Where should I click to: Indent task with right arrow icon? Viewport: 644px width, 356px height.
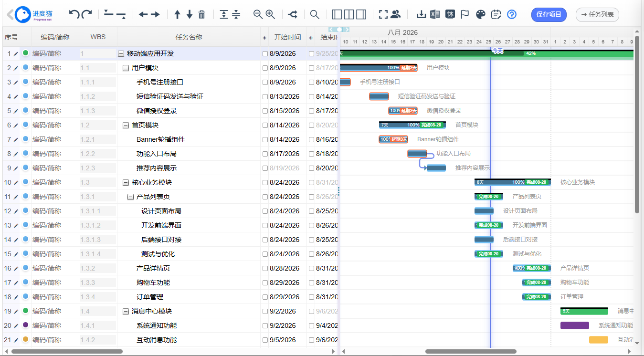(155, 15)
